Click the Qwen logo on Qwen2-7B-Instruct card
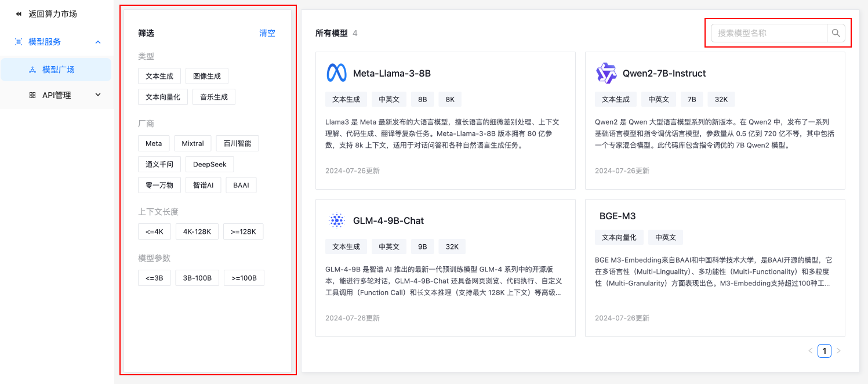 click(606, 73)
